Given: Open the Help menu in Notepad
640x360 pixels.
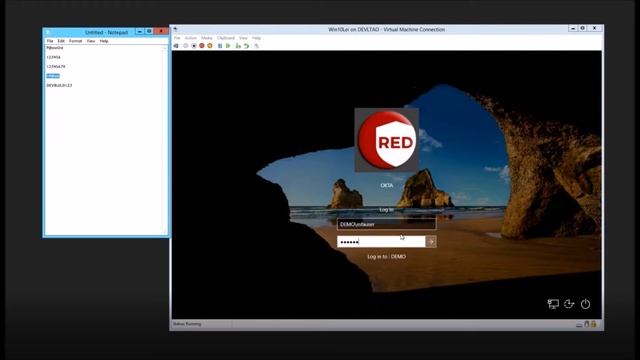Looking at the screenshot, I should pyautogui.click(x=104, y=41).
